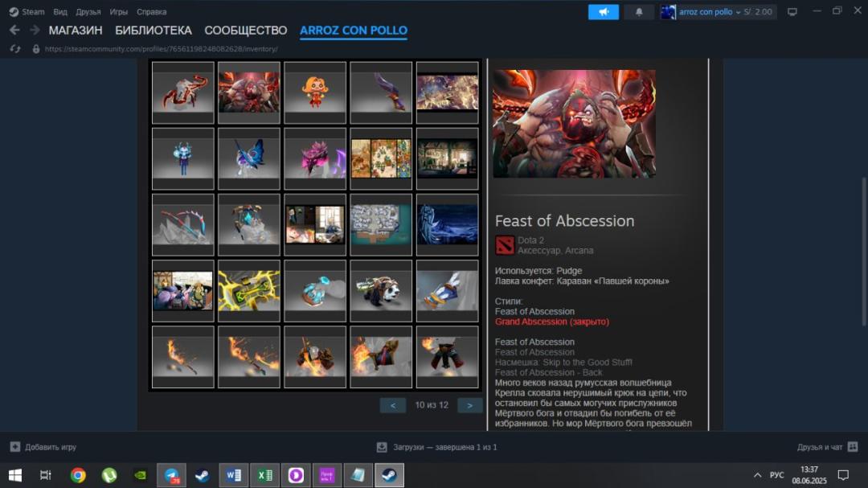Select the panda courier item
Image resolution: width=868 pixels, height=488 pixels.
pyautogui.click(x=381, y=291)
